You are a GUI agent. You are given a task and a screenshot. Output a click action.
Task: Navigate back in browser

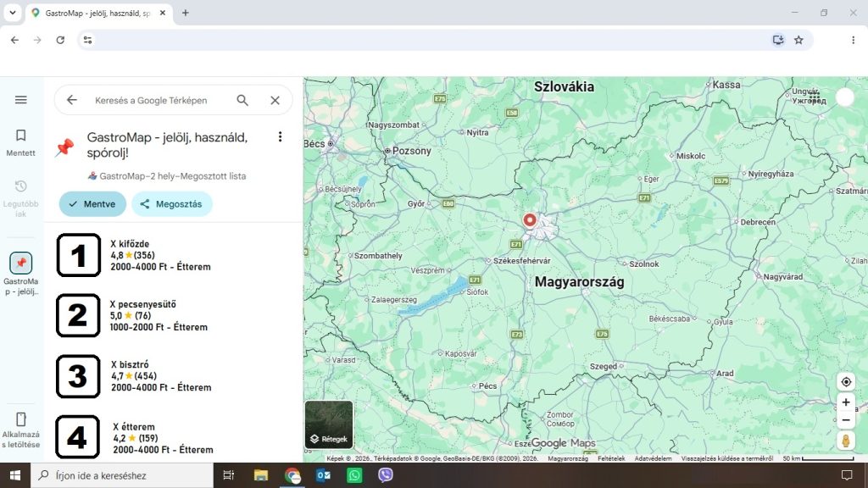(x=15, y=40)
